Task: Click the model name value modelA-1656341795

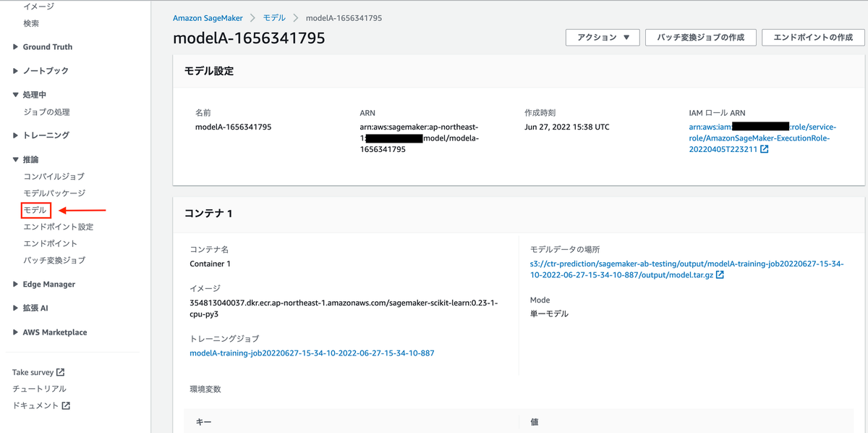Action: click(x=233, y=127)
